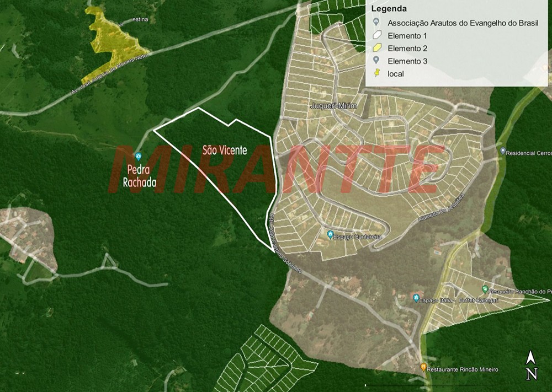Viewport: 552px width, 392px height.
Task: Click the Restaurante Rincão Mineiro text label
Action: [463, 369]
